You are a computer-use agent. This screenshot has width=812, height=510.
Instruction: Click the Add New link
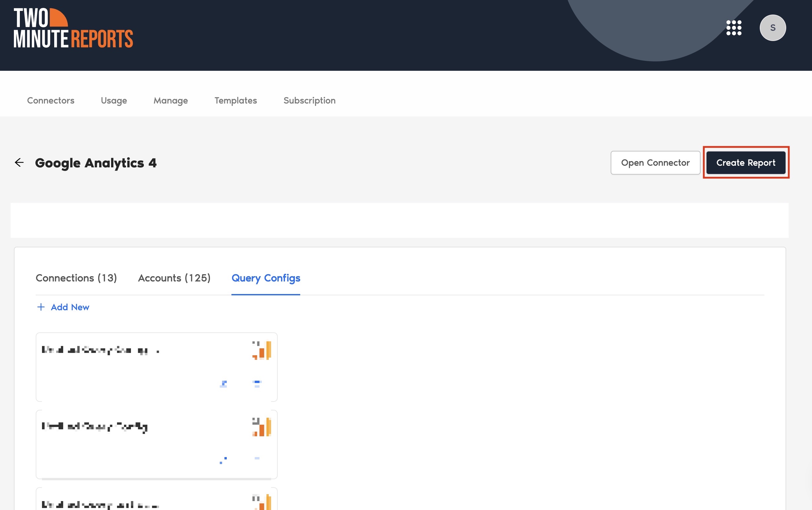(70, 307)
